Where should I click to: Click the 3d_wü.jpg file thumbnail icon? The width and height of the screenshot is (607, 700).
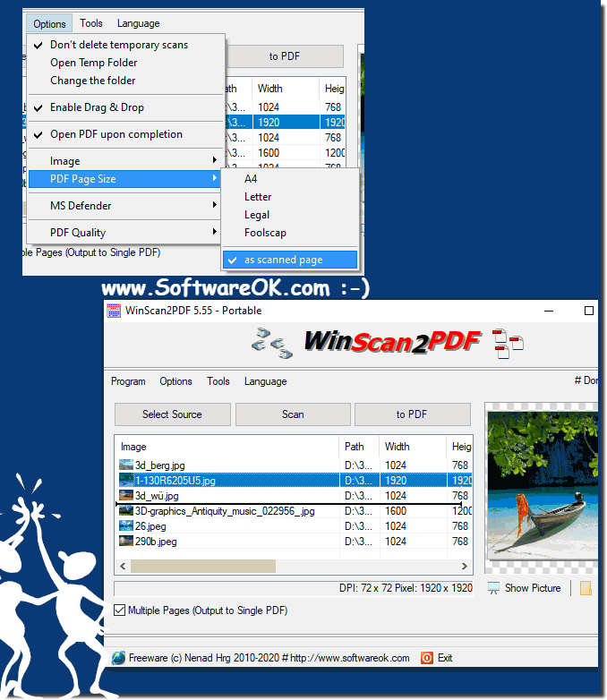click(126, 495)
